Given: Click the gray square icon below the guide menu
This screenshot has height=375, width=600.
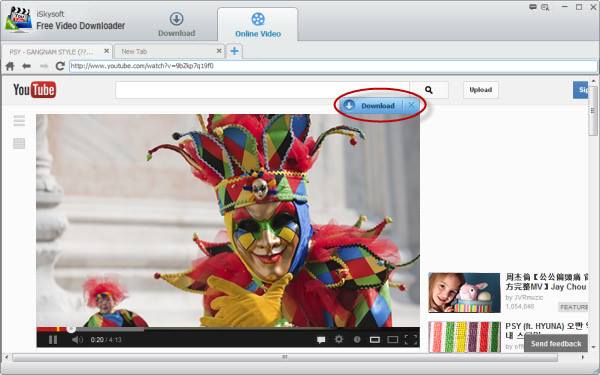Looking at the screenshot, I should pyautogui.click(x=19, y=144).
